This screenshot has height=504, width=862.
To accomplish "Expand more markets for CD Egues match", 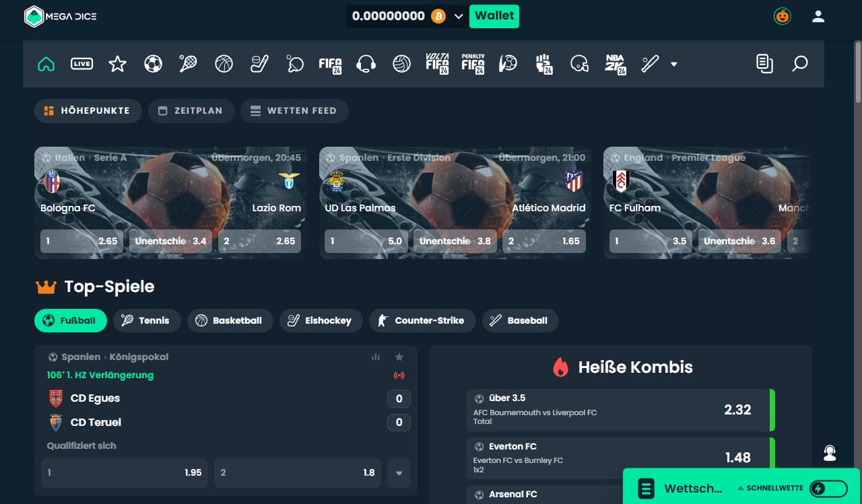I will [399, 473].
